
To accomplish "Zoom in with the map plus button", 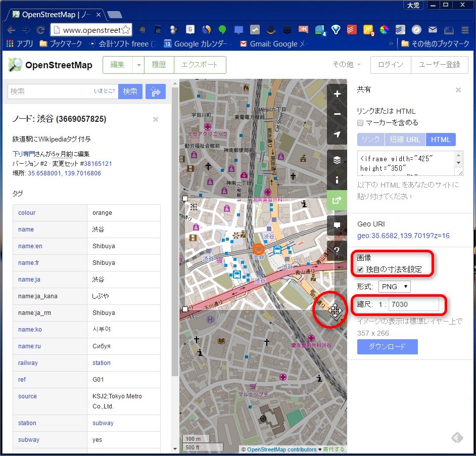I will (x=337, y=94).
